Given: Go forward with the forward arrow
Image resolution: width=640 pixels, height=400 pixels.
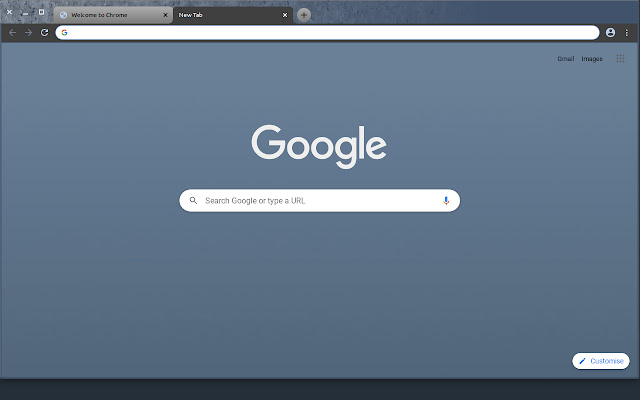Looking at the screenshot, I should 29,33.
